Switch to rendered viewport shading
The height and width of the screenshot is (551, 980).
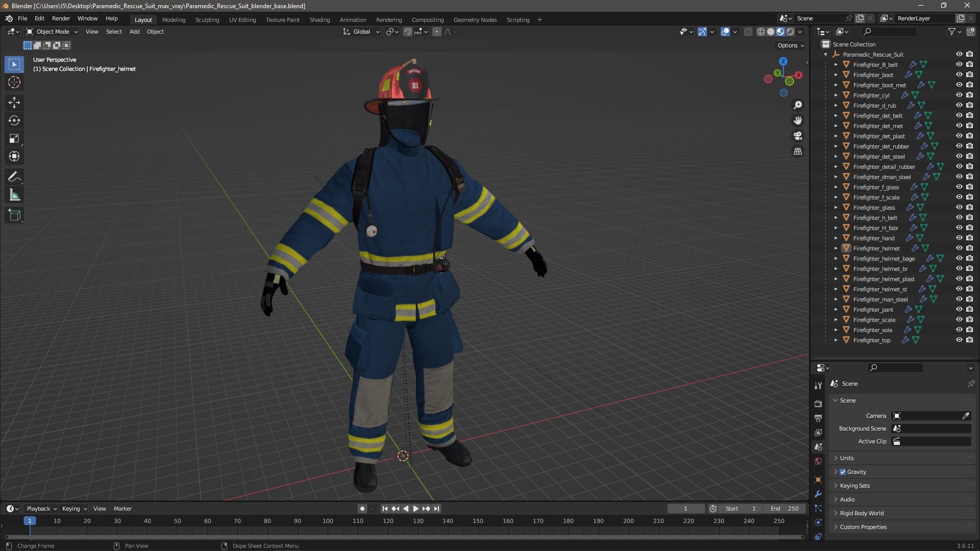pyautogui.click(x=790, y=32)
